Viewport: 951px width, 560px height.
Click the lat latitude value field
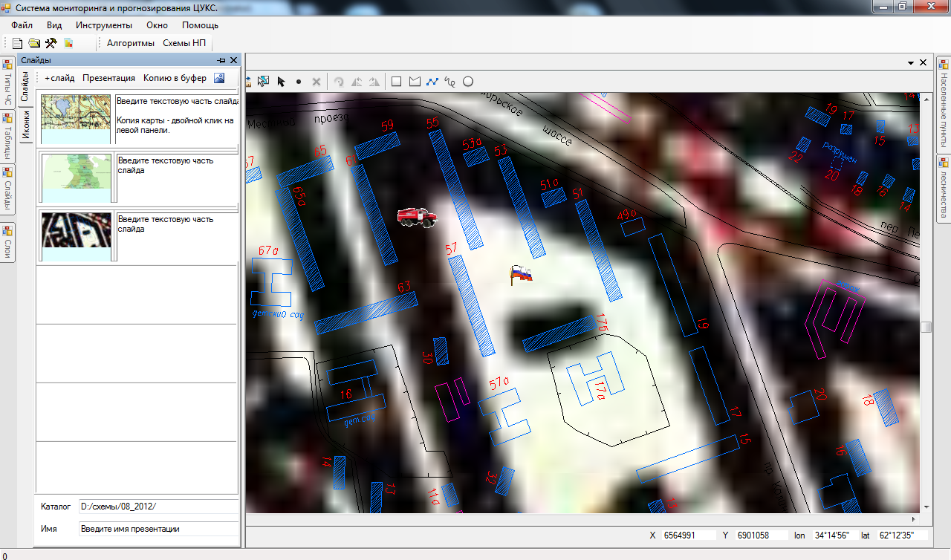(x=904, y=535)
